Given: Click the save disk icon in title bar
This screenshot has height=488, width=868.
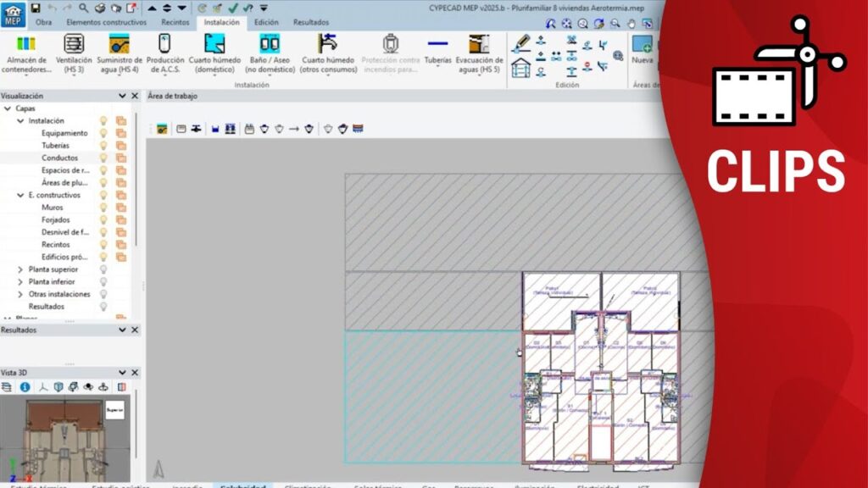Looking at the screenshot, I should [x=36, y=8].
